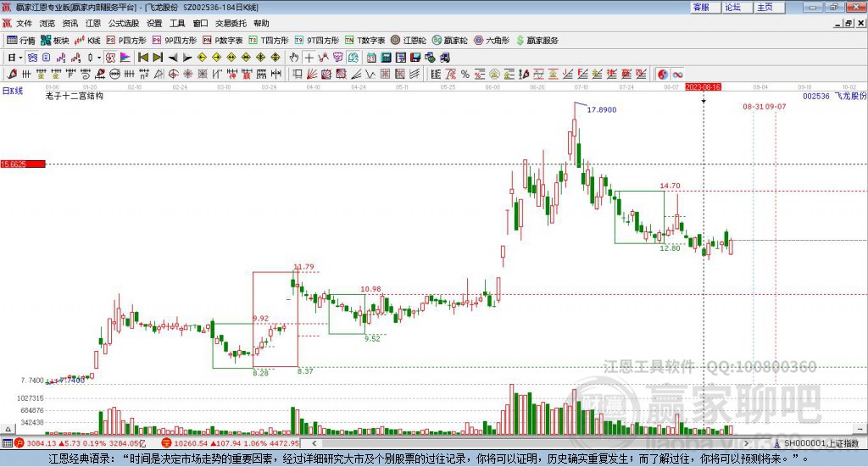The width and height of the screenshot is (868, 467).
Task: Click the 论坛 forum button
Action: (x=737, y=7)
